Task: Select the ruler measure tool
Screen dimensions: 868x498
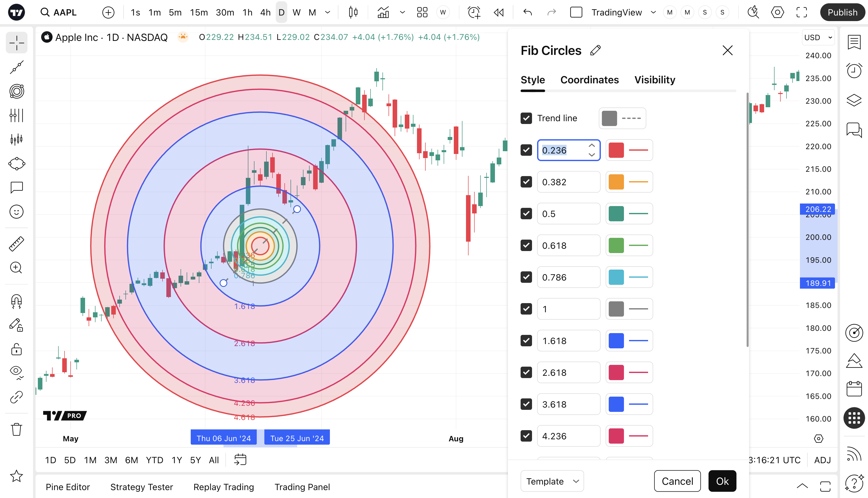Action: coord(17,243)
